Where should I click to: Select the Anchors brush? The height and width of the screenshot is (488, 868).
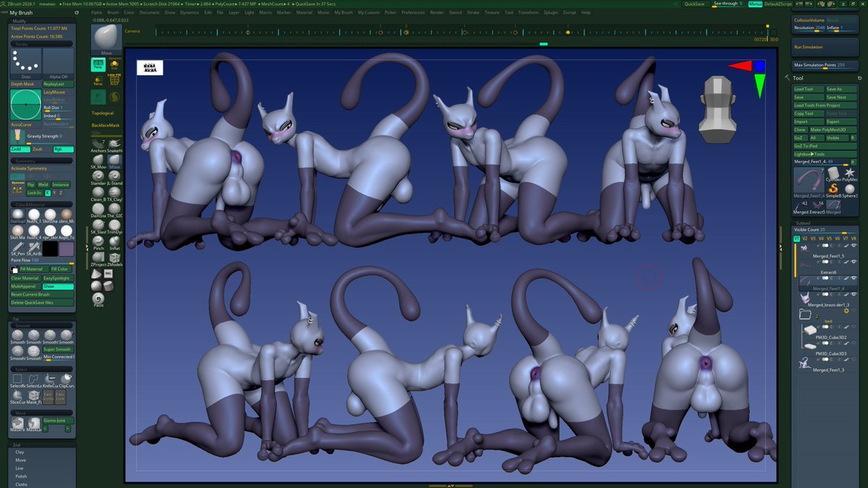(98, 145)
